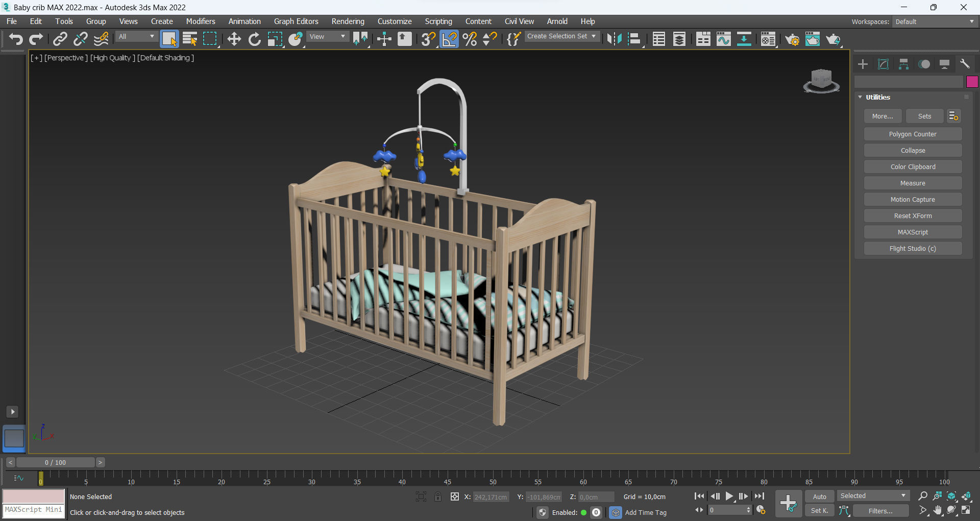980x521 pixels.
Task: Click the pink object color swatch
Action: coord(972,82)
